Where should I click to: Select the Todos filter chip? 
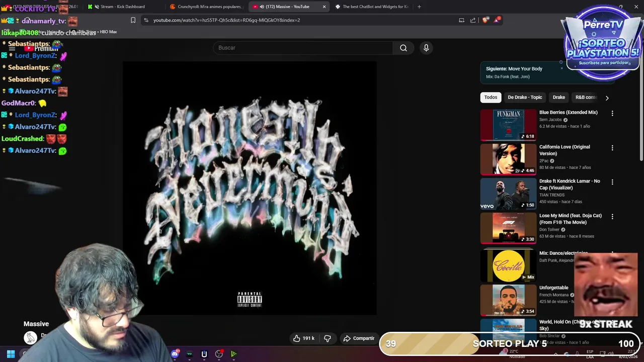pyautogui.click(x=491, y=98)
